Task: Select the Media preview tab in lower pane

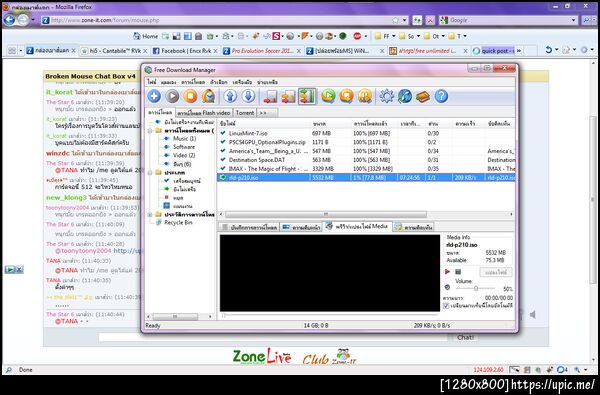Action: pyautogui.click(x=357, y=226)
